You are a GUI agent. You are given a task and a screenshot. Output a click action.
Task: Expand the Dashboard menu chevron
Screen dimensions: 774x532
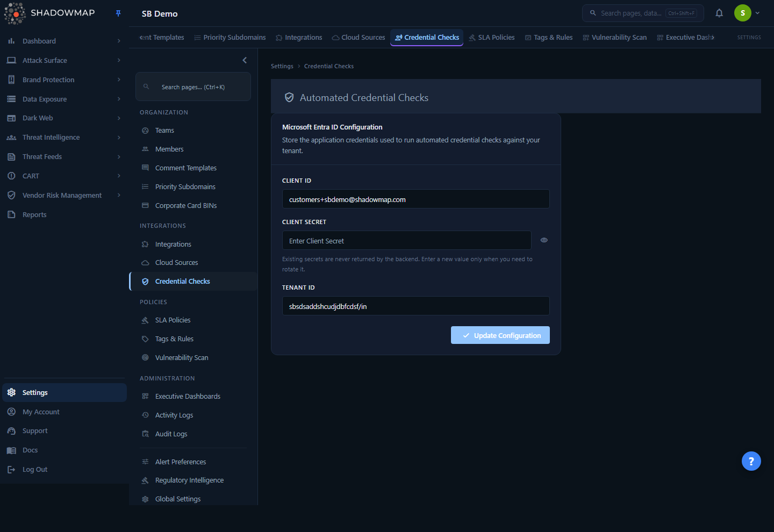click(x=119, y=41)
